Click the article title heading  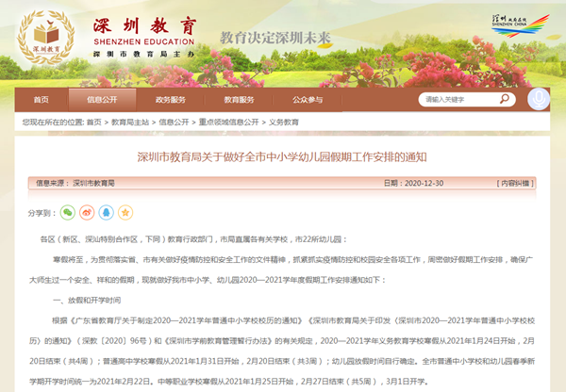[282, 156]
